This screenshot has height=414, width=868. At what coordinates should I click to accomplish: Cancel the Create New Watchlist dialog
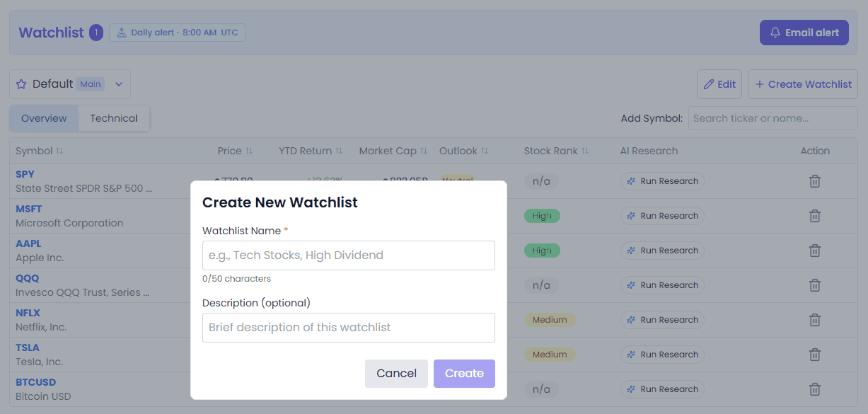click(x=396, y=374)
